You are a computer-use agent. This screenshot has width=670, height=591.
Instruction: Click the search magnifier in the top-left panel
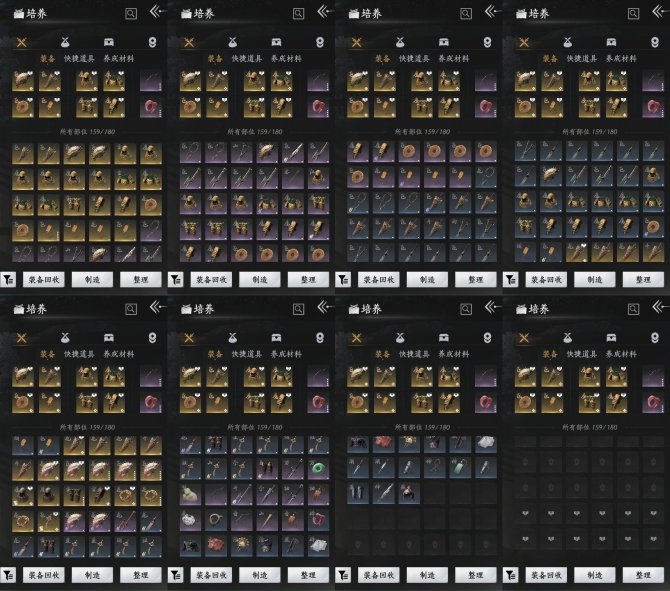coord(130,14)
